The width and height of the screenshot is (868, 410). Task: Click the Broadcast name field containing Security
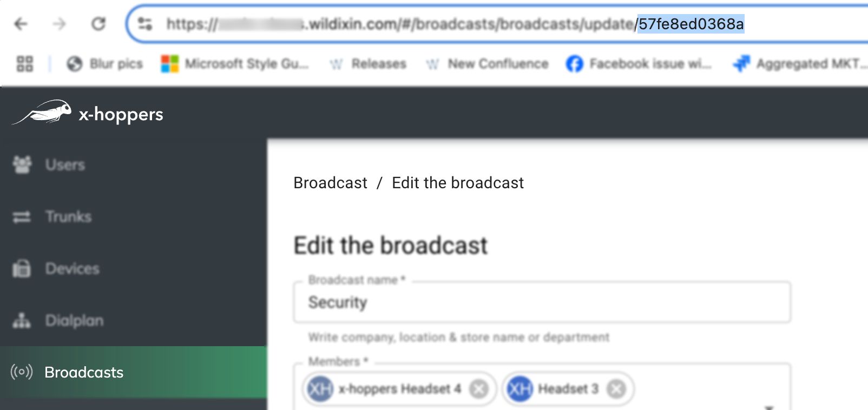pos(541,302)
